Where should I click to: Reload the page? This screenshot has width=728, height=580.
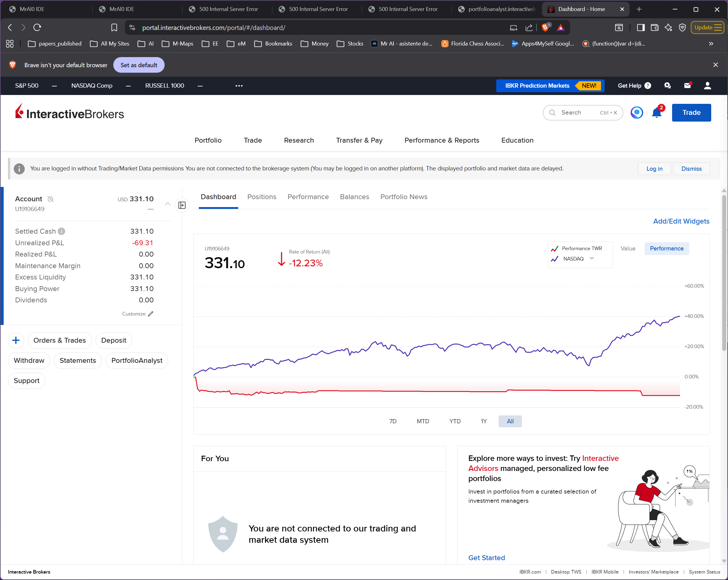coord(37,27)
